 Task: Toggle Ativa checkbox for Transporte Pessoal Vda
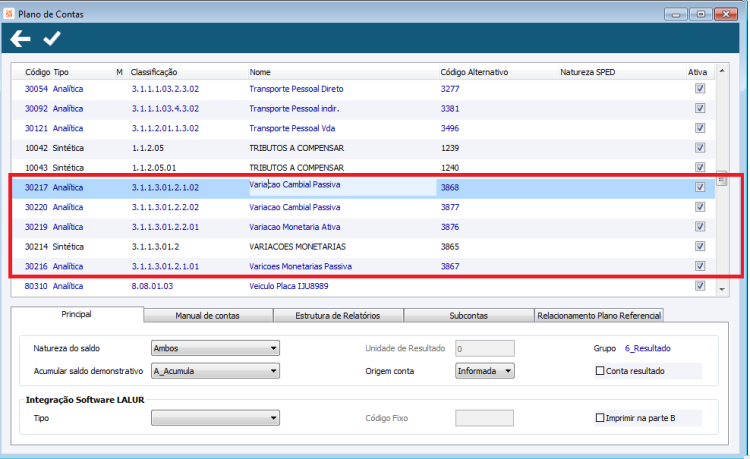coord(700,128)
